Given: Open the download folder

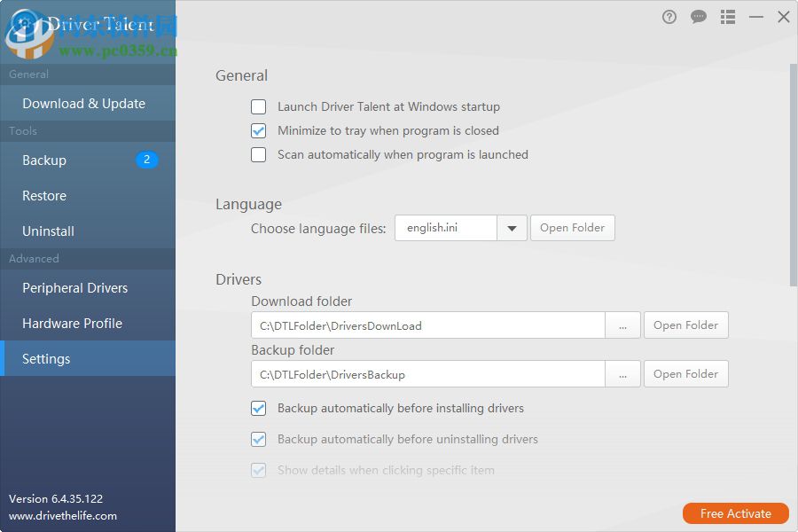Looking at the screenshot, I should (686, 325).
